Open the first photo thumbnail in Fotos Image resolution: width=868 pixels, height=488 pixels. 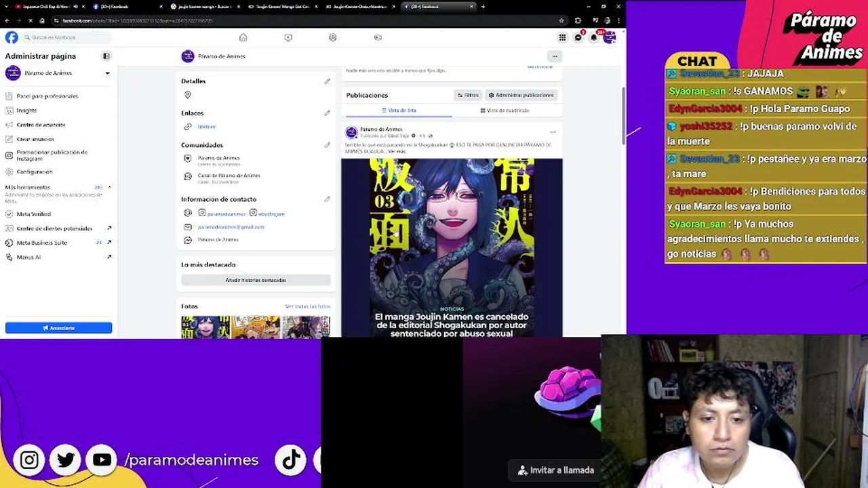coord(205,327)
